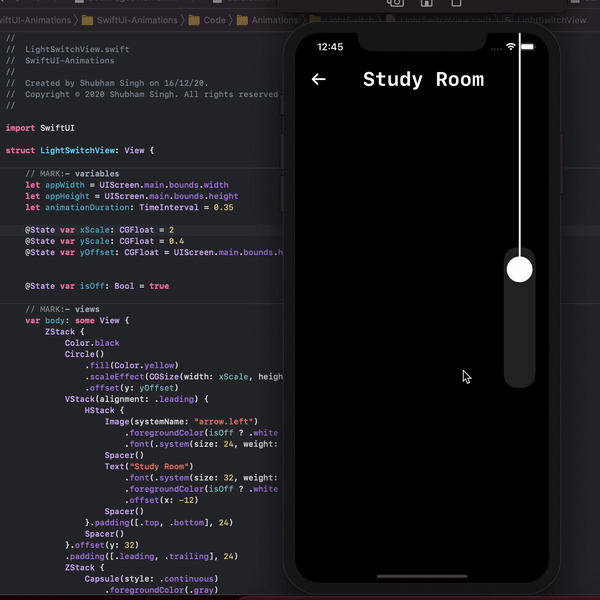Tap the back arrow in the simulator

318,79
